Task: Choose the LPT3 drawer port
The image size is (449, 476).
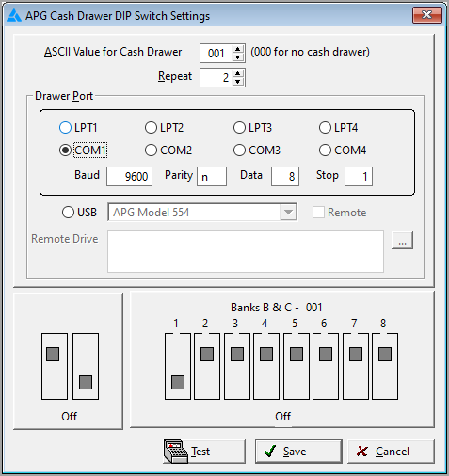Action: [252, 128]
